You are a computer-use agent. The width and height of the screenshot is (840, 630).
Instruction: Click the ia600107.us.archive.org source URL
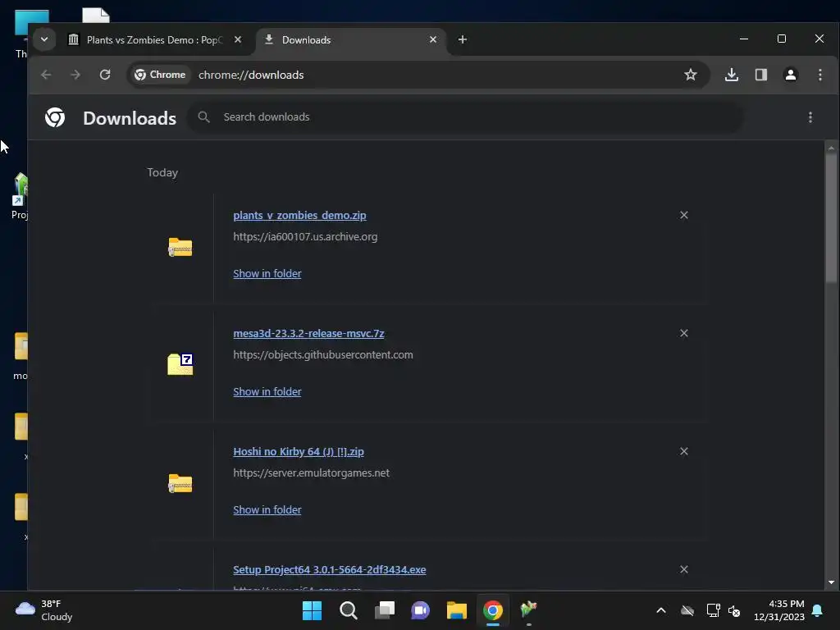point(305,237)
